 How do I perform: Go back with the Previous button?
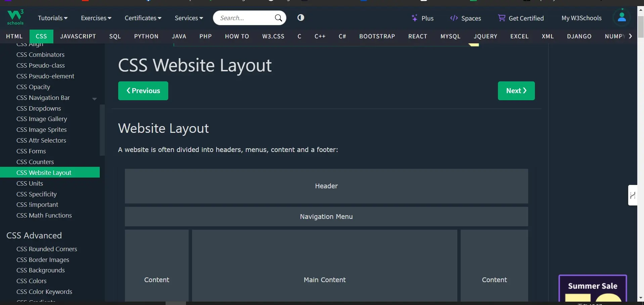click(x=143, y=91)
